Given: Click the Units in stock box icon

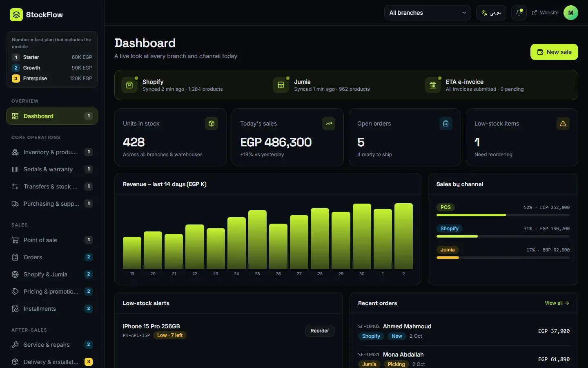Looking at the screenshot, I should 212,123.
